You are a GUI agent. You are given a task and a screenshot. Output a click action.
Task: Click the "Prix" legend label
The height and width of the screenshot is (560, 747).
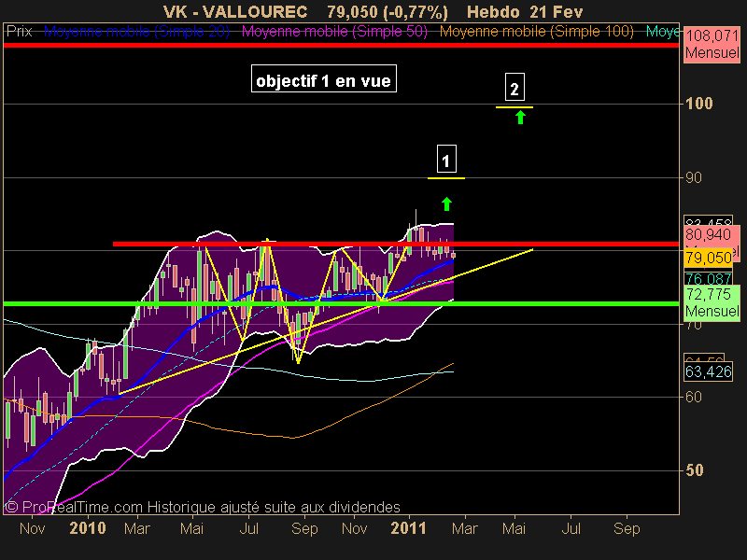[x=19, y=32]
